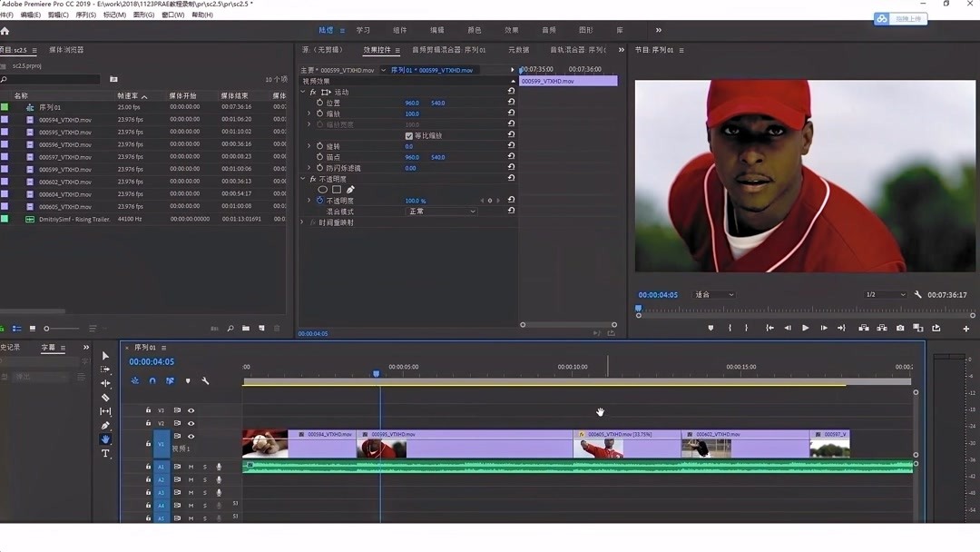The image size is (980, 552).
Task: Mute audio track A1
Action: coord(191,467)
